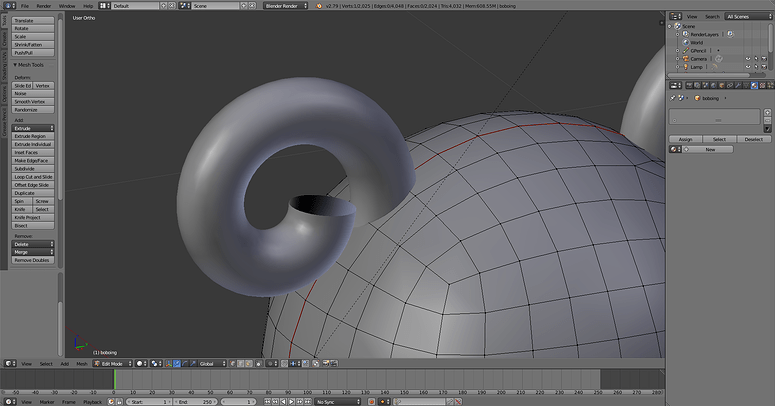Open the Constraints properties tab icon

pos(730,86)
